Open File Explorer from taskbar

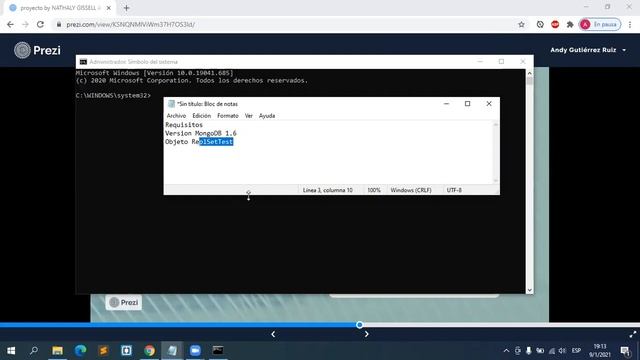(x=57, y=350)
